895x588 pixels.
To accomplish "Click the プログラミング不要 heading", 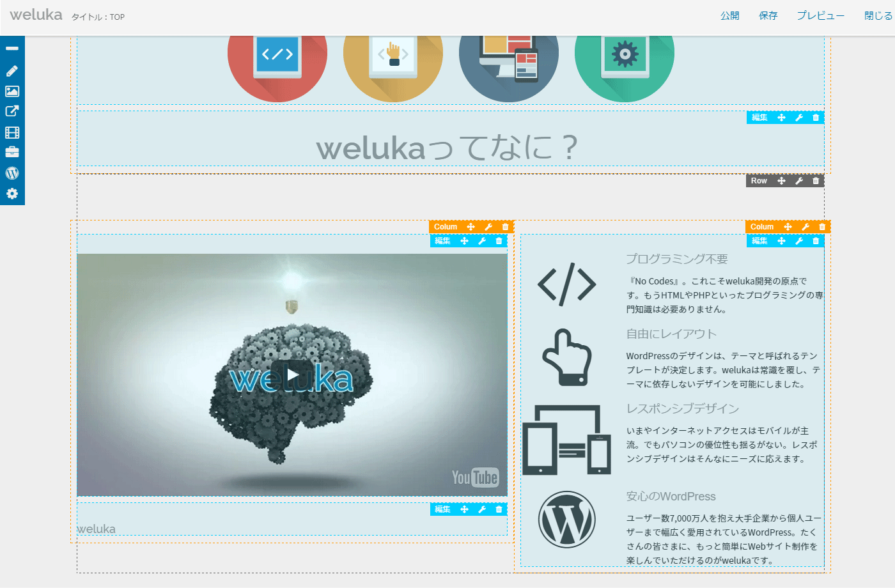I will coord(677,259).
